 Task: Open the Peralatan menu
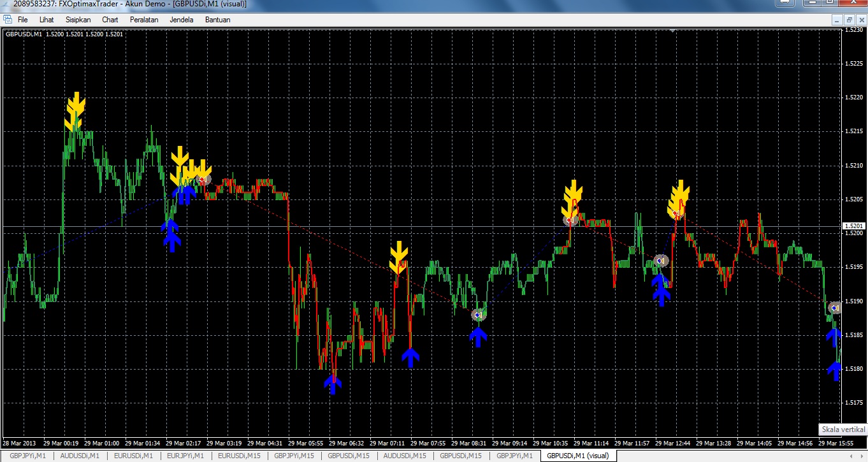(x=144, y=20)
